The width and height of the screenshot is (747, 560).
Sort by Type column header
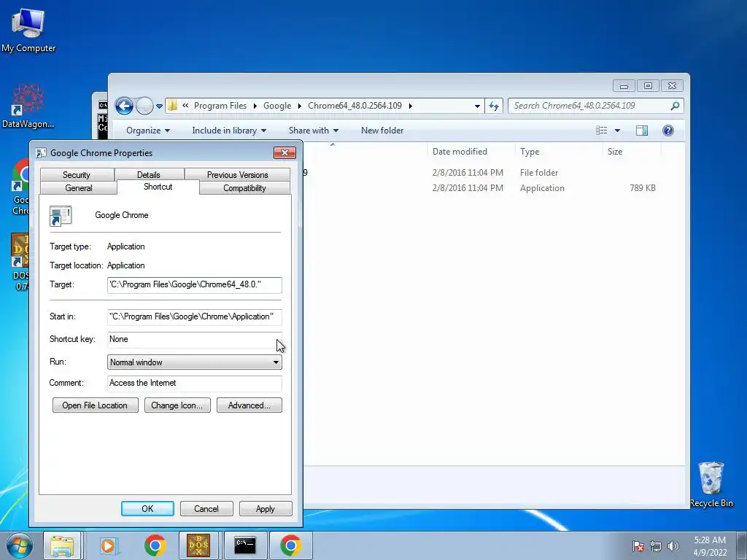[558, 152]
